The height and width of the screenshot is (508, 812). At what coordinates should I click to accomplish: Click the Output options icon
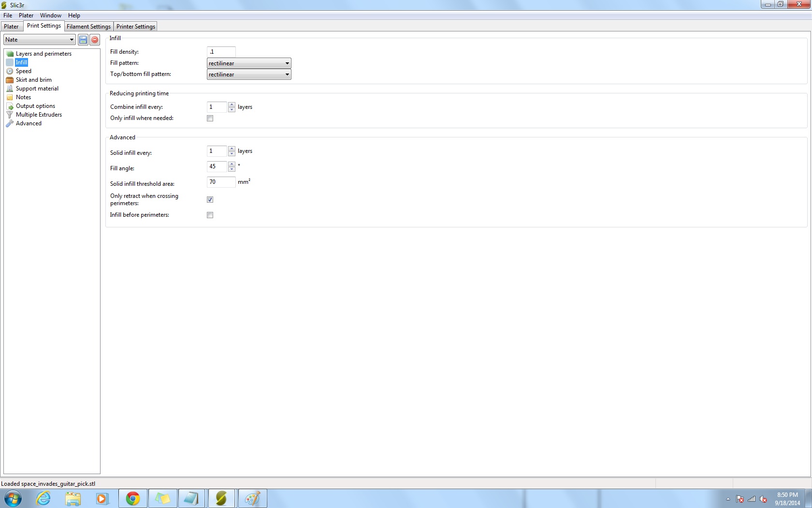10,106
